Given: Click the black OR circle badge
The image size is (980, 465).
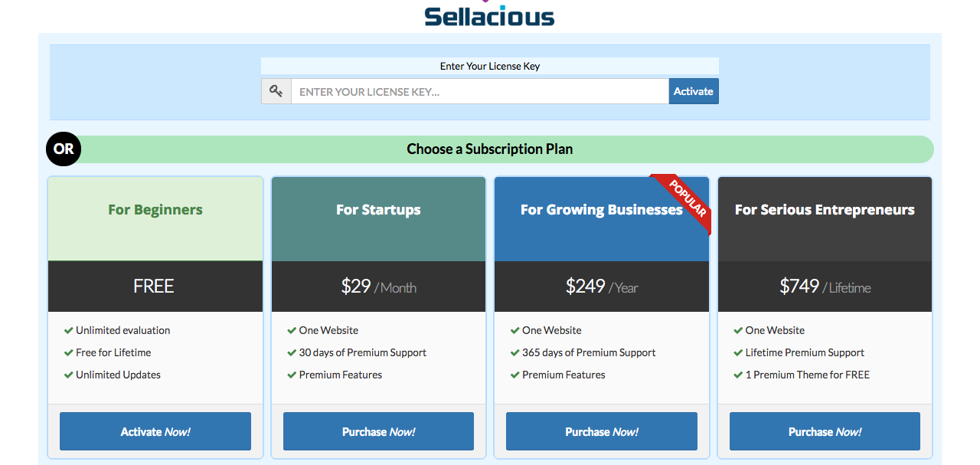Looking at the screenshot, I should tap(64, 149).
